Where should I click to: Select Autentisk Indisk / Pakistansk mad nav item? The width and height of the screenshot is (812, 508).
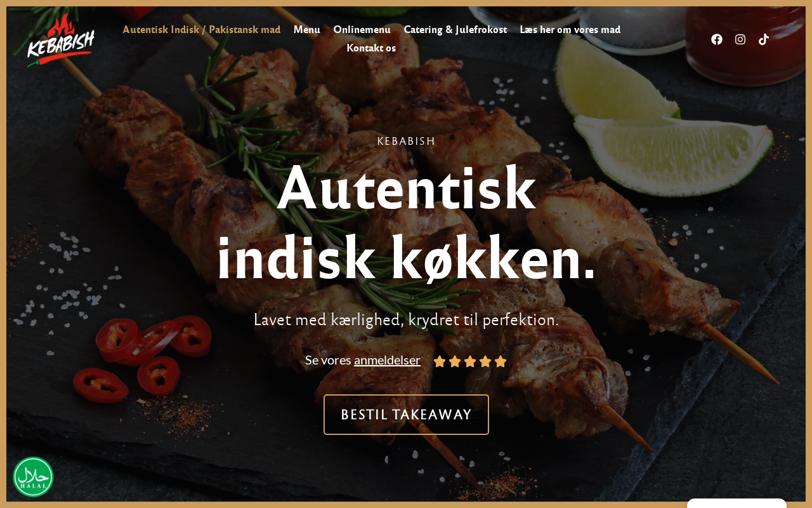point(202,29)
